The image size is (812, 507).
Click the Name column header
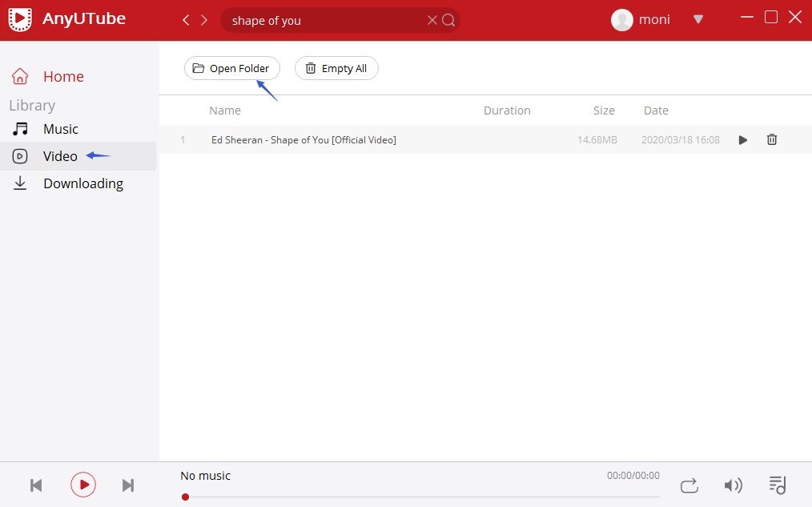click(225, 111)
